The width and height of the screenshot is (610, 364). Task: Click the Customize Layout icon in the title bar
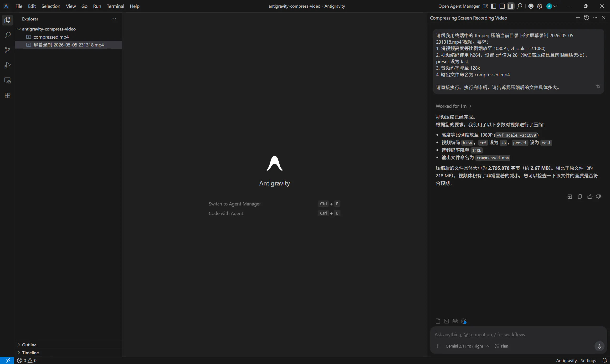point(485,6)
